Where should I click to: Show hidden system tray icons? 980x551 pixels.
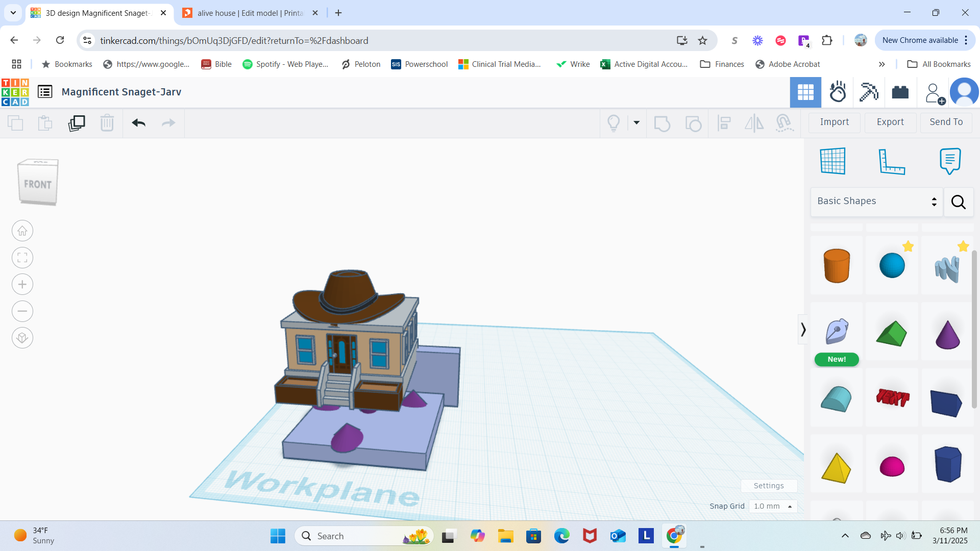click(845, 536)
